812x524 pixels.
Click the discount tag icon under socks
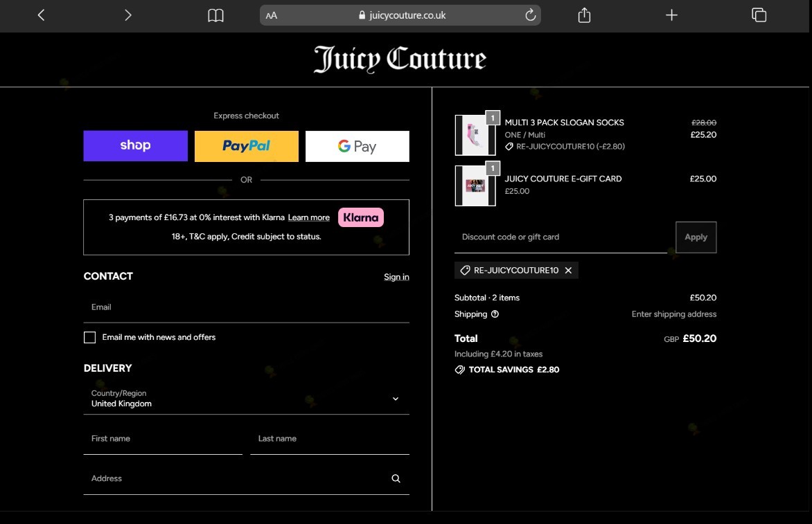[509, 146]
